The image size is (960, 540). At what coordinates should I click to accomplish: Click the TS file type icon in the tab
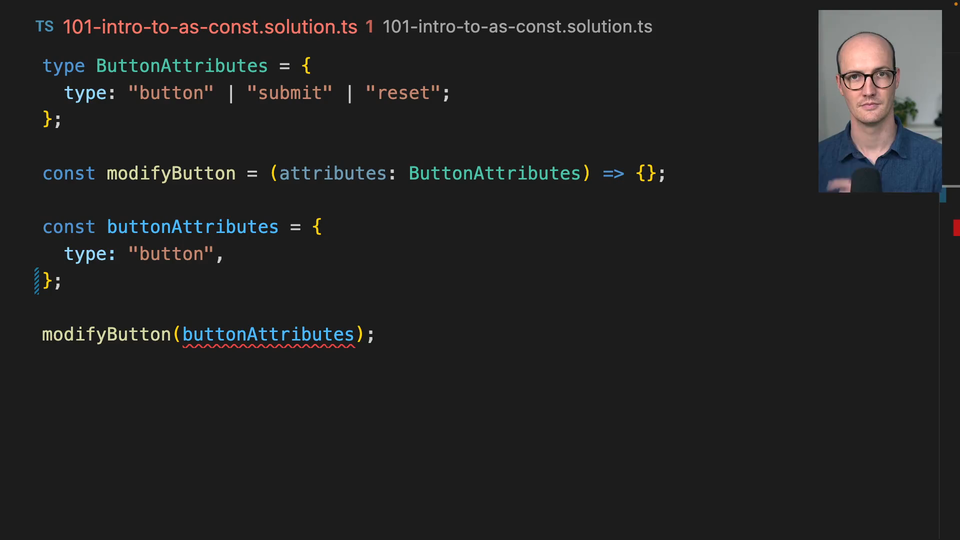[44, 27]
